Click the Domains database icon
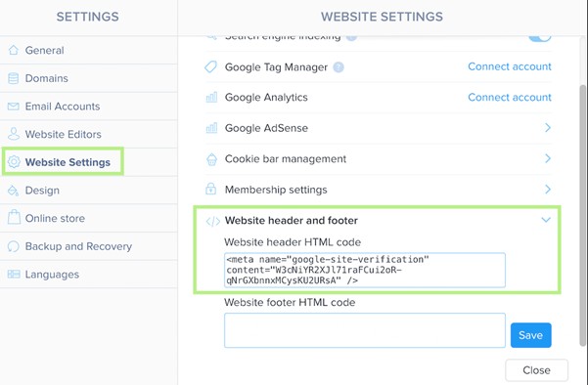588x385 pixels. click(x=14, y=78)
